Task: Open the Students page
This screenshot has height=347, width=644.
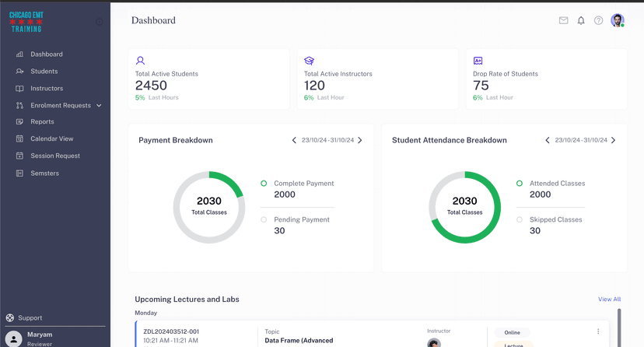Action: 44,72
